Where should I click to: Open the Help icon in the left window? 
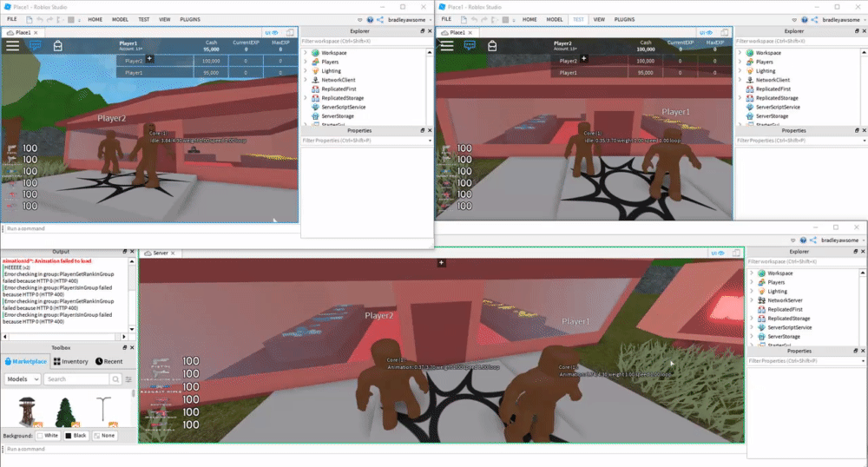coord(370,19)
